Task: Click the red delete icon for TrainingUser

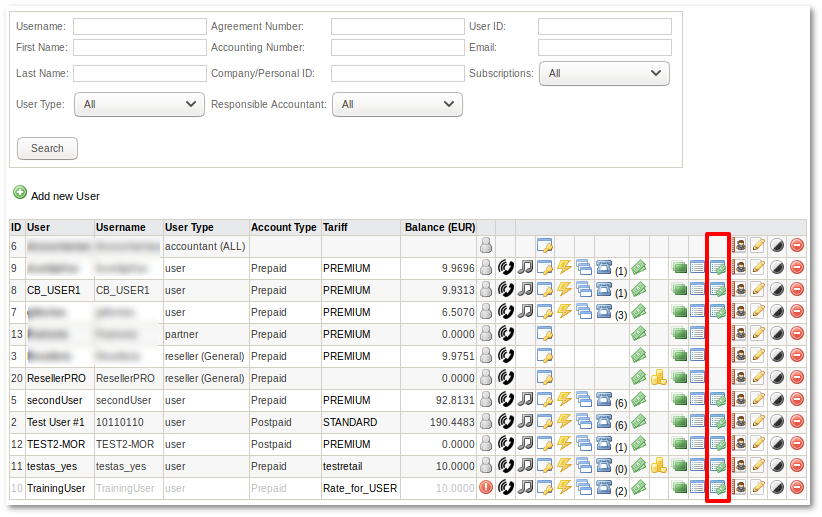Action: [797, 488]
